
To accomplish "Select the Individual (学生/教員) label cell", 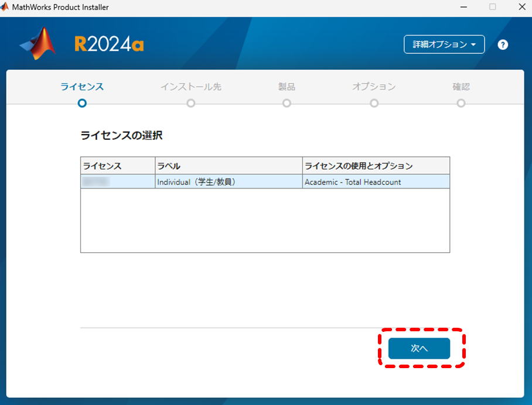I will pyautogui.click(x=229, y=181).
